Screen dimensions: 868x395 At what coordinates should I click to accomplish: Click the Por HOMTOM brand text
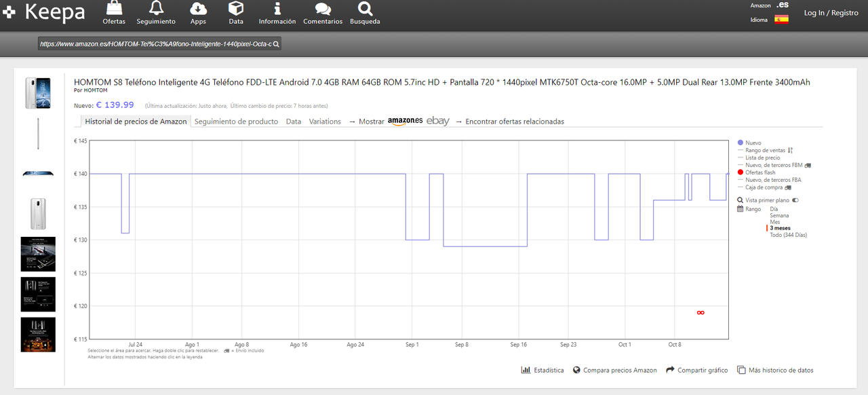point(90,90)
